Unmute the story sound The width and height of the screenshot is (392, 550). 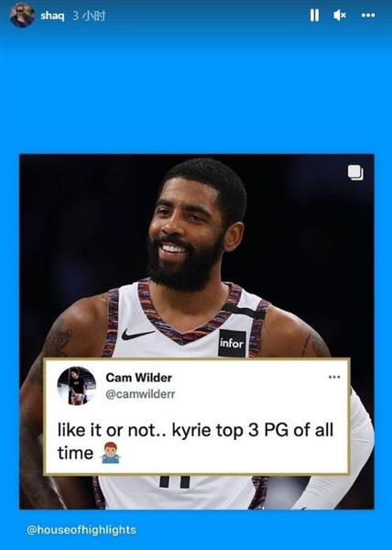340,15
